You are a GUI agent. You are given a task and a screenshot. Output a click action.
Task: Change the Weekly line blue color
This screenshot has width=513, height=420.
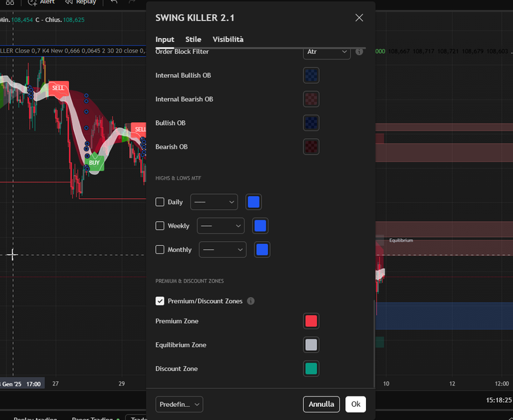260,226
